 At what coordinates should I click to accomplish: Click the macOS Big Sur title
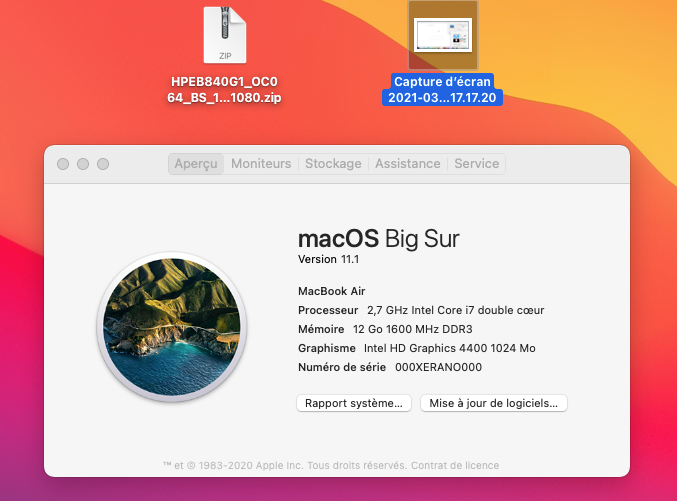(x=379, y=238)
